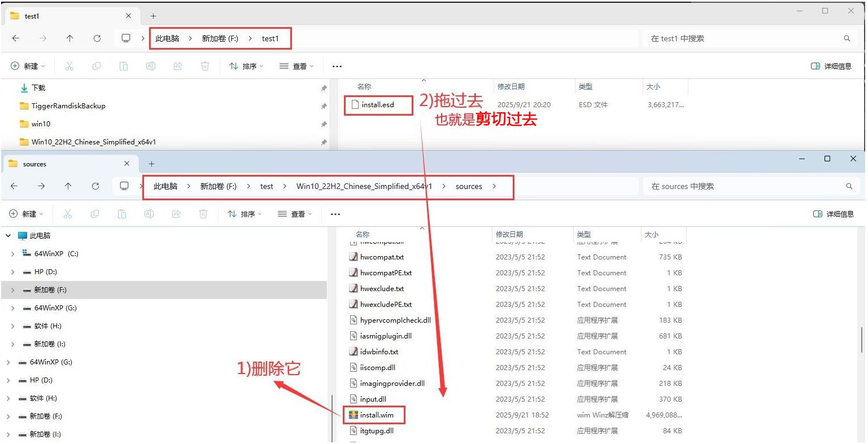Open the 查看 view dropdown in test1 window
868x444 pixels.
click(296, 66)
